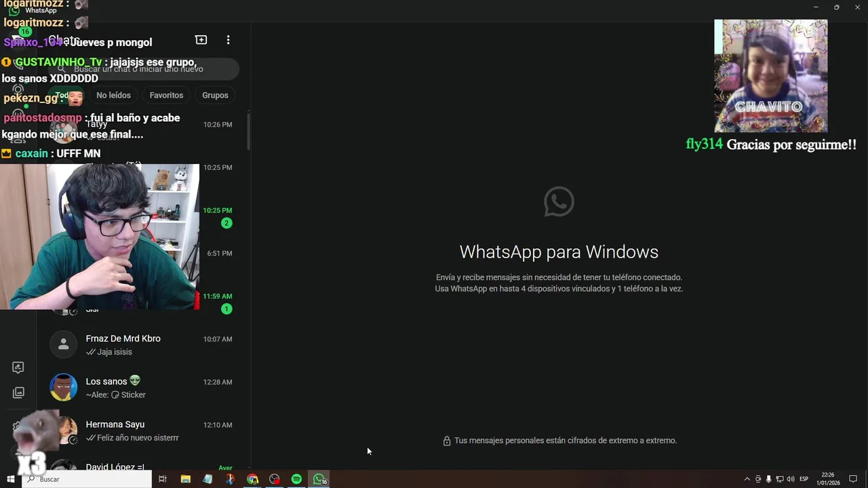Open the scissors app taskbar icon
This screenshot has width=868, height=488.
[230, 479]
